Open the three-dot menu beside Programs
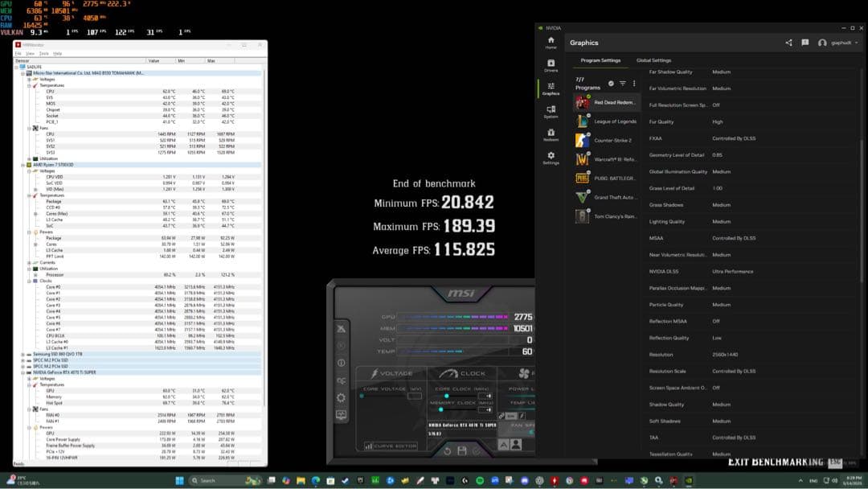 pos(633,83)
